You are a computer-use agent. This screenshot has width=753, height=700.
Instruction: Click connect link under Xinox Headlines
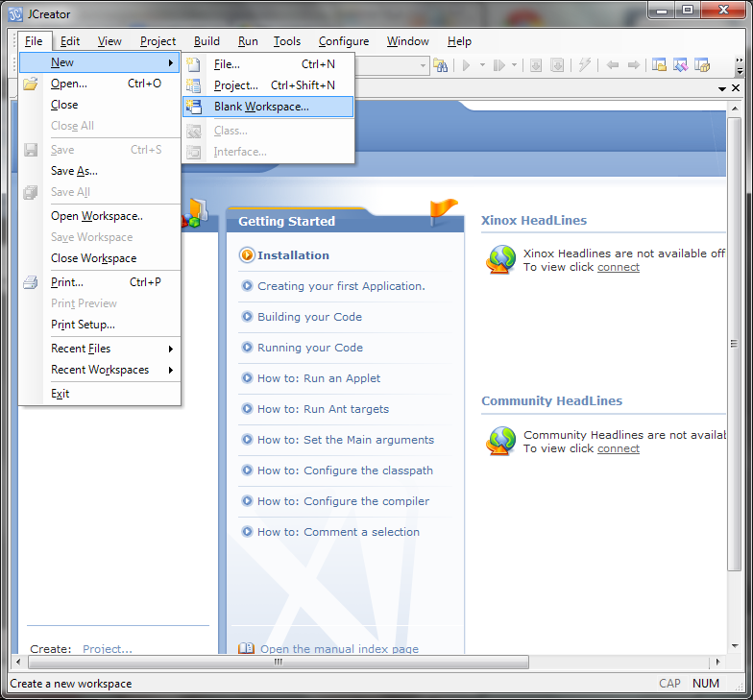(619, 267)
